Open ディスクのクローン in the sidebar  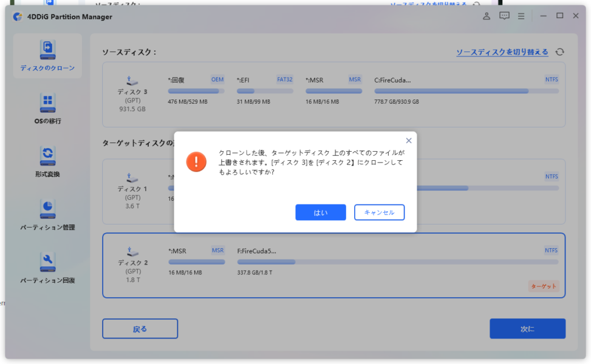point(47,56)
